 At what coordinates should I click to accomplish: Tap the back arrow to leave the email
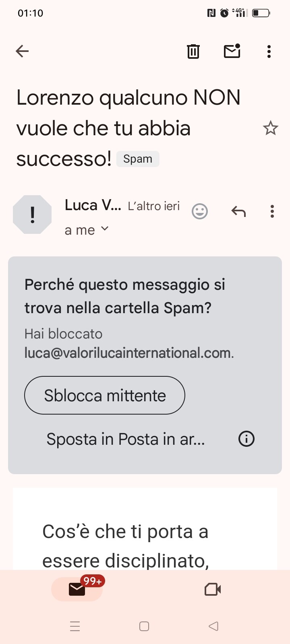point(22,51)
